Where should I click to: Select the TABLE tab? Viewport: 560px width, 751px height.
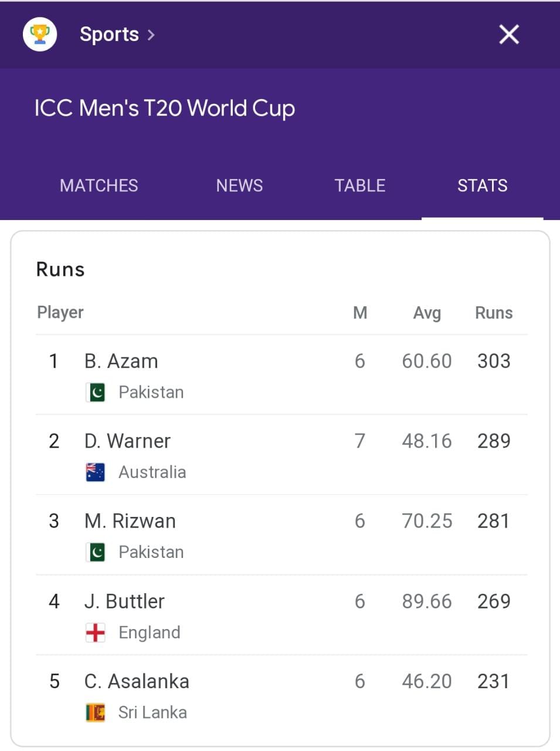(359, 185)
